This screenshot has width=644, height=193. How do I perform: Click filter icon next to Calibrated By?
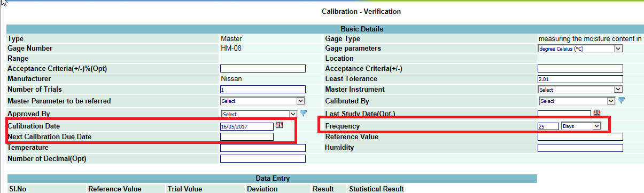click(621, 100)
